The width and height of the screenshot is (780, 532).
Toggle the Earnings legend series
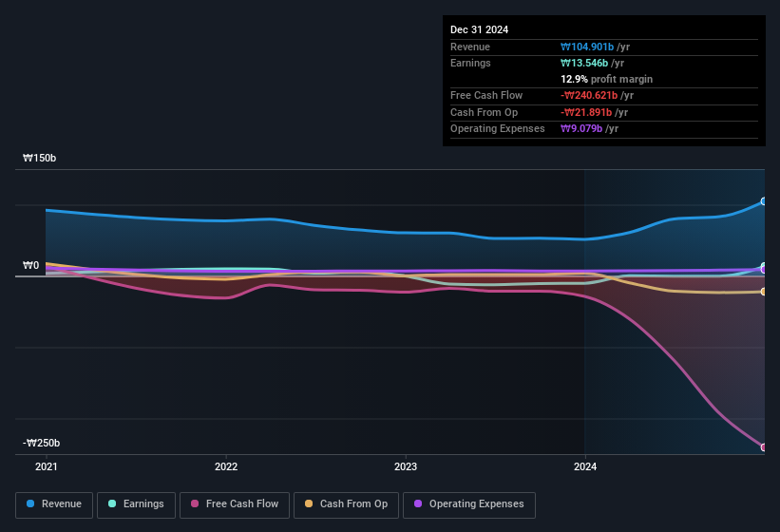136,504
